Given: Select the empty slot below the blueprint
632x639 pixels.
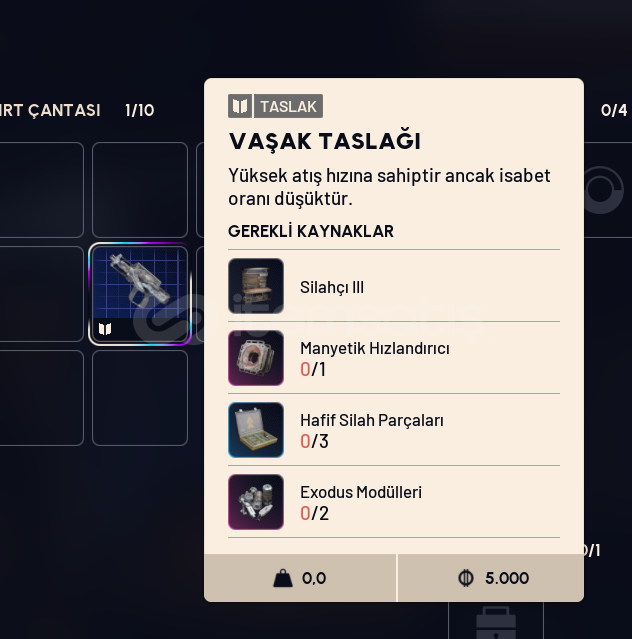Looking at the screenshot, I should 140,398.
